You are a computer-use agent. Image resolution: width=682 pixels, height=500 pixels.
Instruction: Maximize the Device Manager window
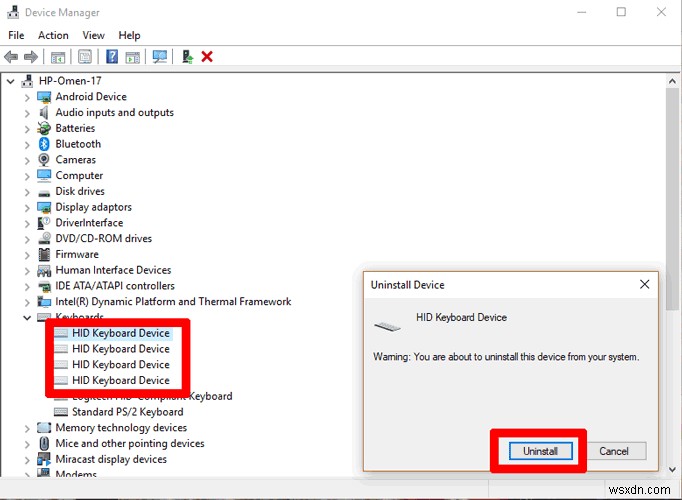[x=621, y=12]
